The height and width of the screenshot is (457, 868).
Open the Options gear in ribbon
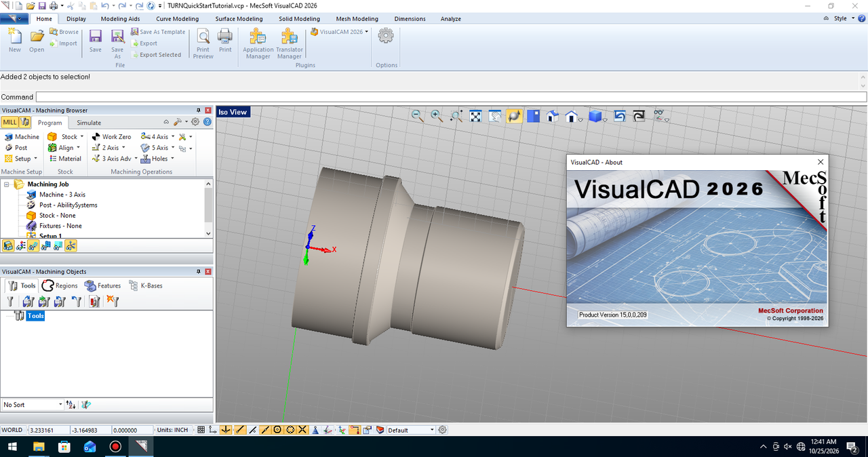pos(386,35)
